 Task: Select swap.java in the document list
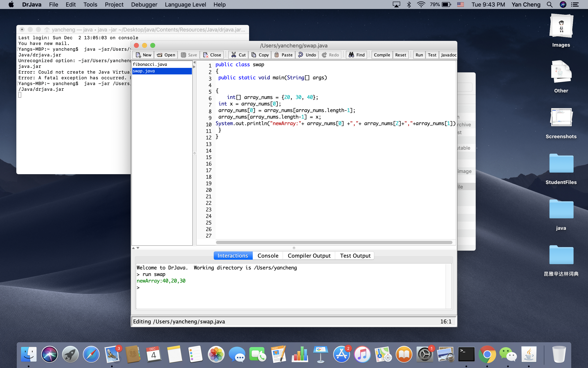coord(162,71)
